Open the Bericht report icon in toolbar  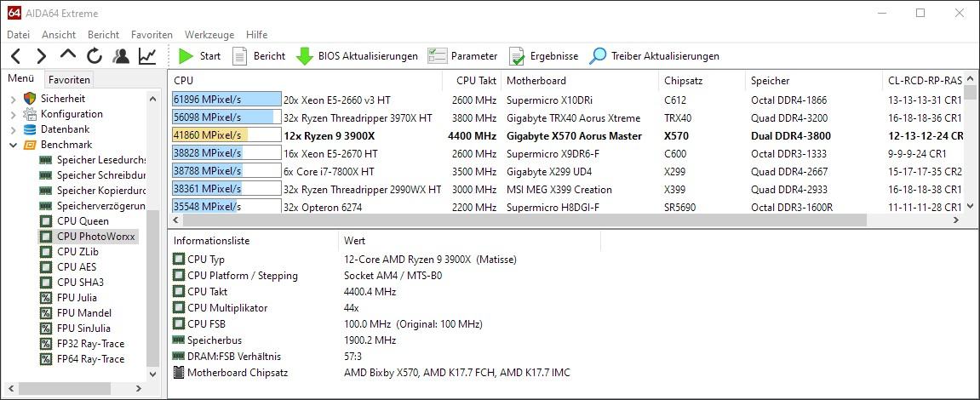coord(240,56)
